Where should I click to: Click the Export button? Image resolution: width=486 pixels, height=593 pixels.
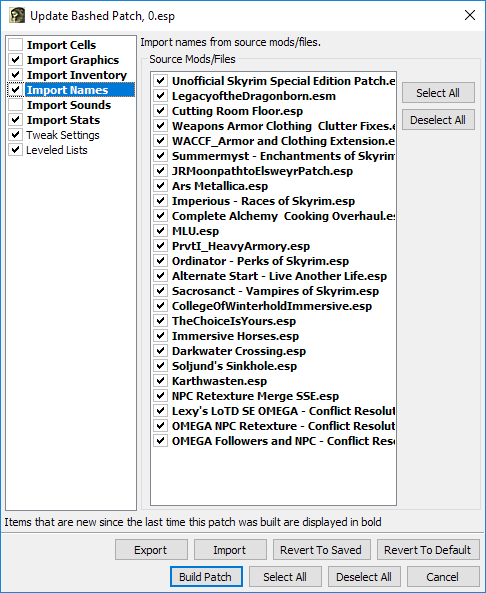(x=151, y=550)
